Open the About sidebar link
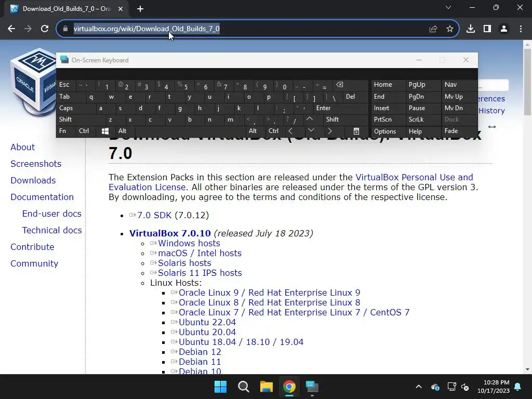The width and height of the screenshot is (532, 399). pos(22,147)
